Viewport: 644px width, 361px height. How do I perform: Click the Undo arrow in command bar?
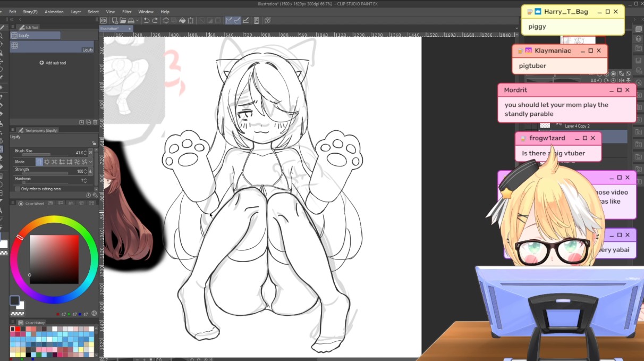[x=147, y=20]
